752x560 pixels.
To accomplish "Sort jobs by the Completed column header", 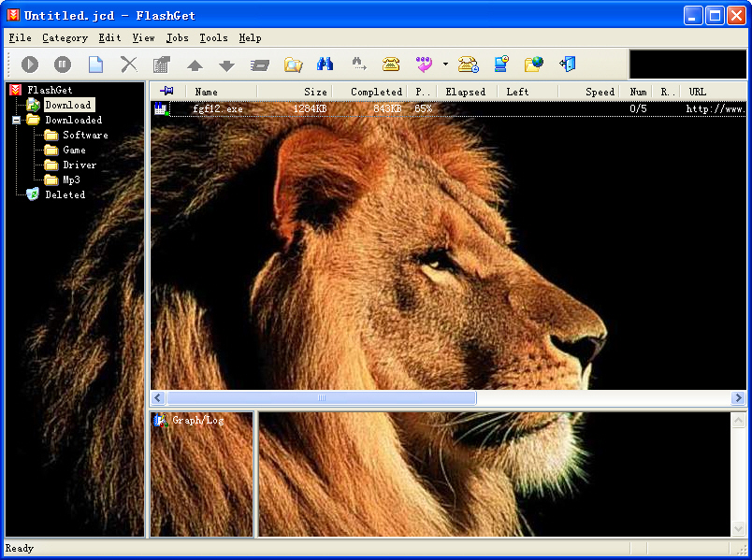I will tap(369, 92).
